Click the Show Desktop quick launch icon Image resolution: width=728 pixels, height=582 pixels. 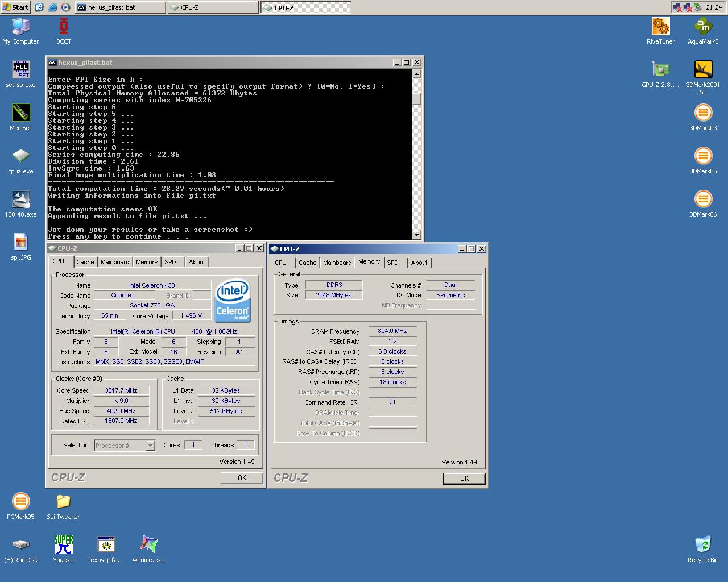pyautogui.click(x=39, y=7)
